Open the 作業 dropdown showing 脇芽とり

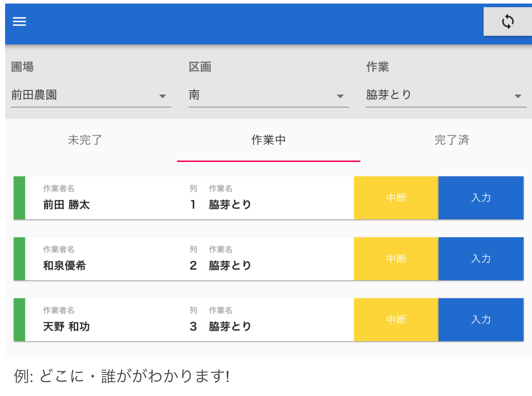pos(445,95)
